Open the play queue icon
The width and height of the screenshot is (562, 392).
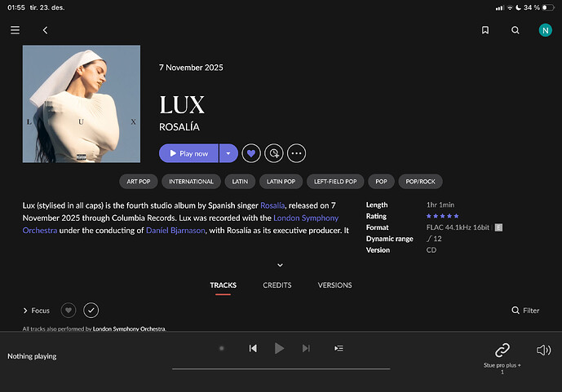pos(339,348)
